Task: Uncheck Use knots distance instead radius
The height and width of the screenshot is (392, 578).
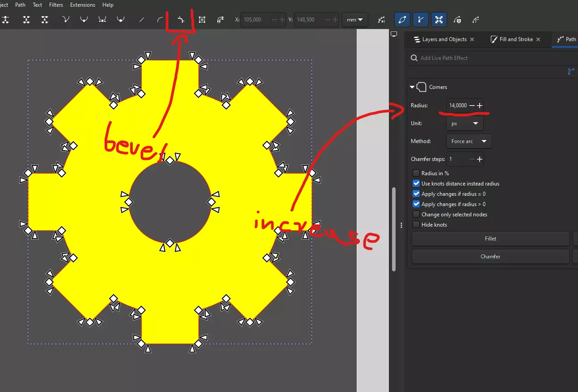Action: (x=416, y=184)
